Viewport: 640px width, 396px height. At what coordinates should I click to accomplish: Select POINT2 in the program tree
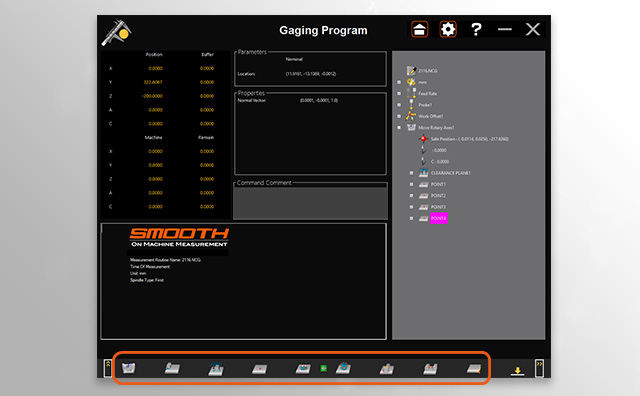pos(438,196)
